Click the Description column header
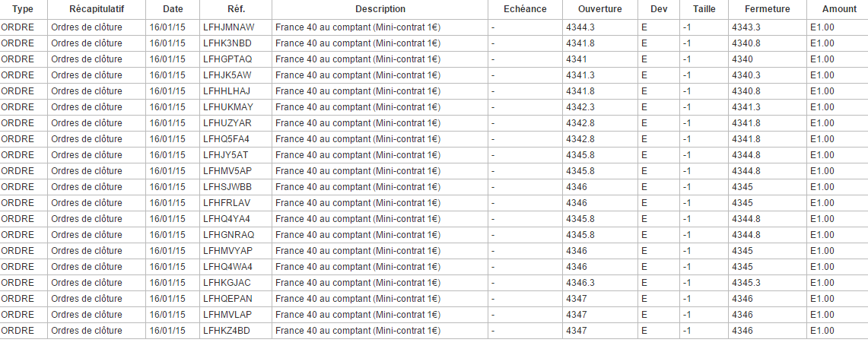868x349 pixels. pyautogui.click(x=380, y=9)
